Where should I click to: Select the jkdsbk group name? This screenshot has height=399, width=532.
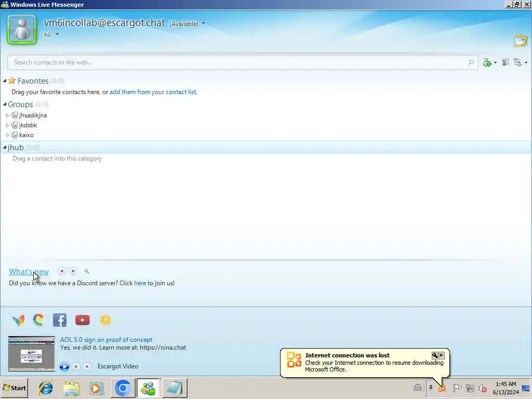pos(28,125)
